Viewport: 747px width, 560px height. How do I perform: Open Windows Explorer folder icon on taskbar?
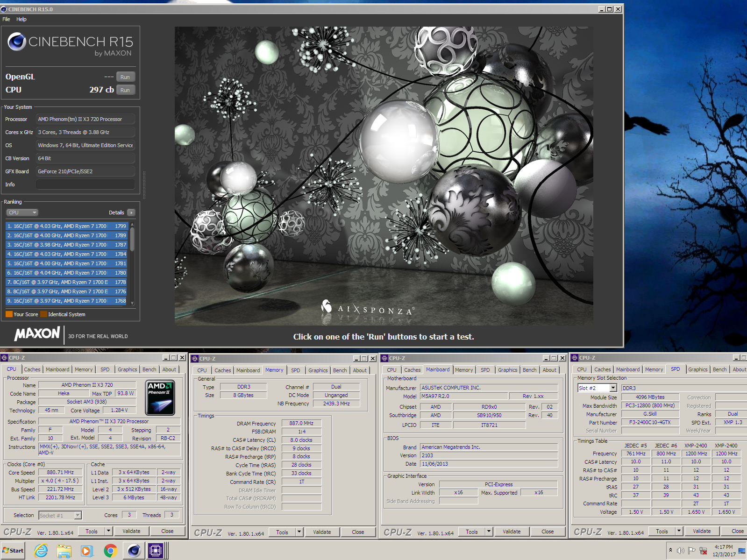(64, 551)
